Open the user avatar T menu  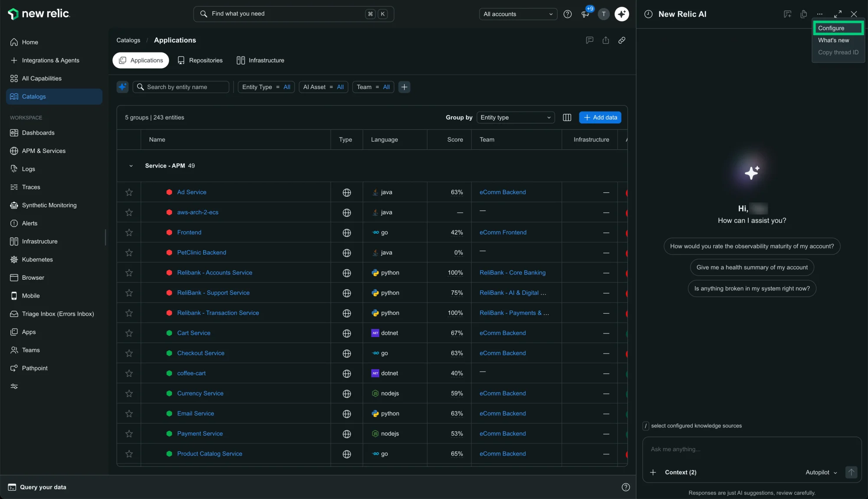(604, 14)
